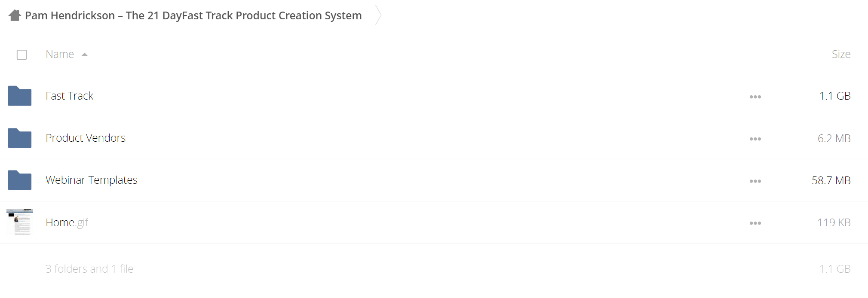Open the Fast Track folder icon

point(20,96)
